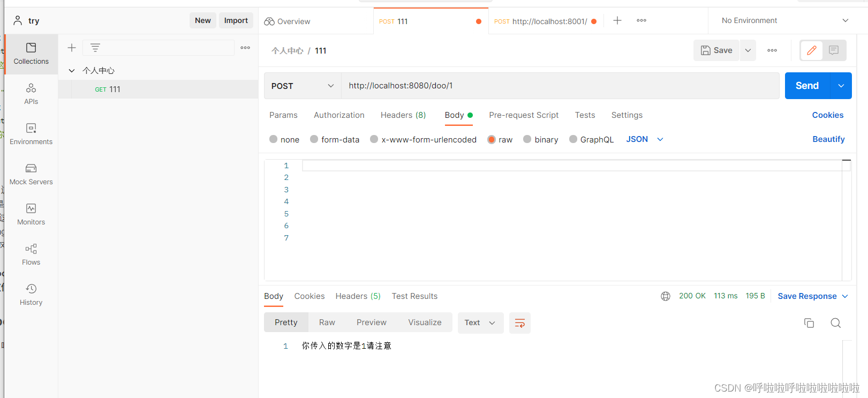The width and height of the screenshot is (868, 398).
Task: Open the APIs sidebar panel
Action: point(31,94)
